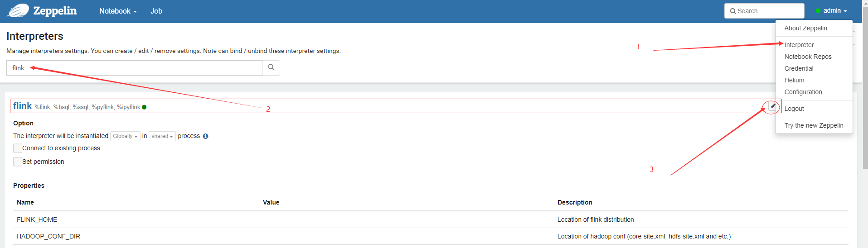The height and width of the screenshot is (248, 868).
Task: Open the admin user dropdown
Action: click(831, 11)
